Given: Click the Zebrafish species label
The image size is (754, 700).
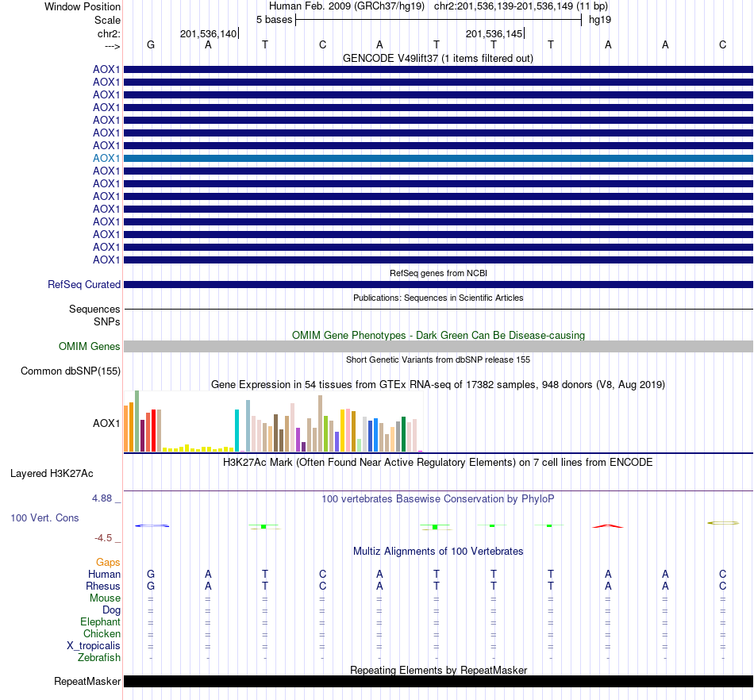Looking at the screenshot, I should click(x=99, y=658).
